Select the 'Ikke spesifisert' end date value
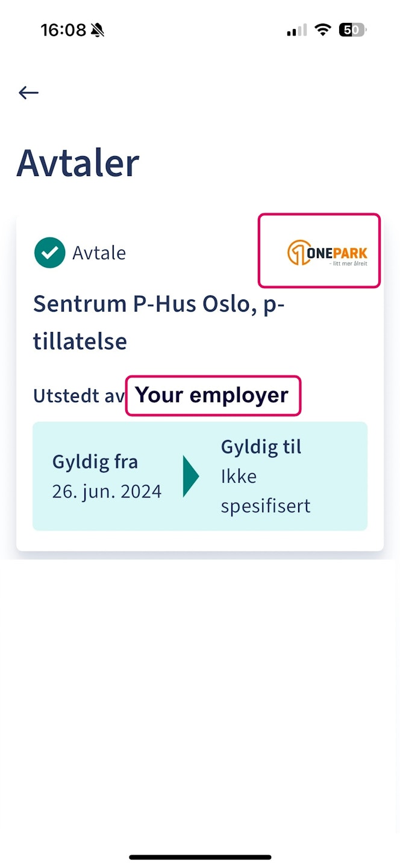The height and width of the screenshot is (868, 400). (x=265, y=491)
